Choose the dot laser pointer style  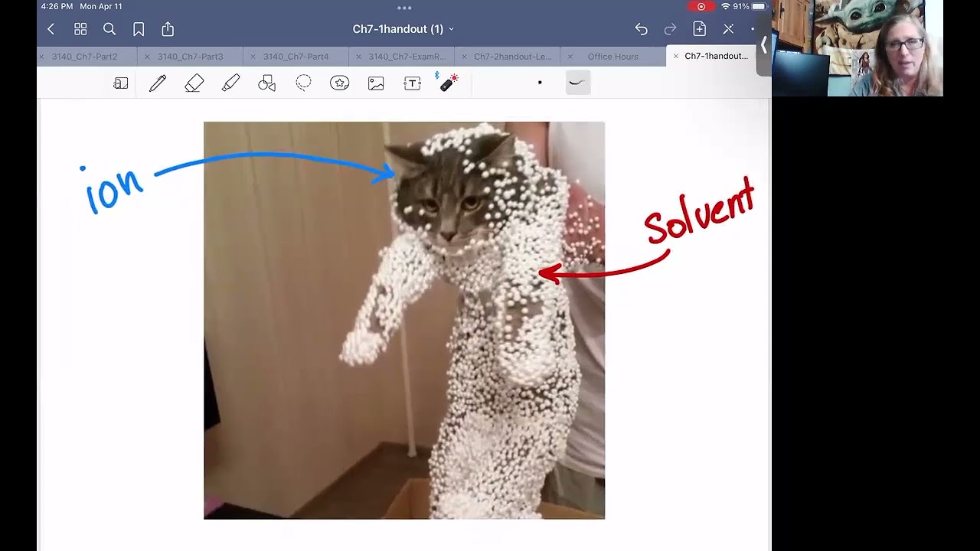[540, 83]
